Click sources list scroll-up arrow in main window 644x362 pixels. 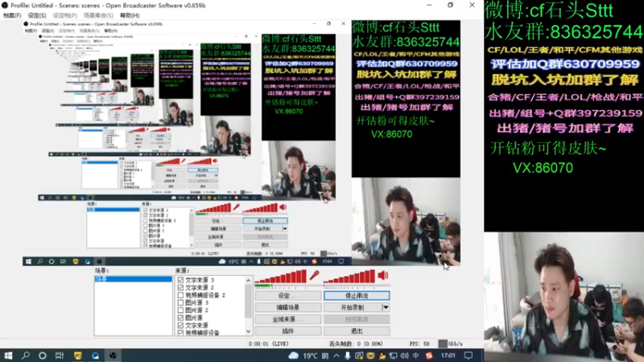(248, 280)
